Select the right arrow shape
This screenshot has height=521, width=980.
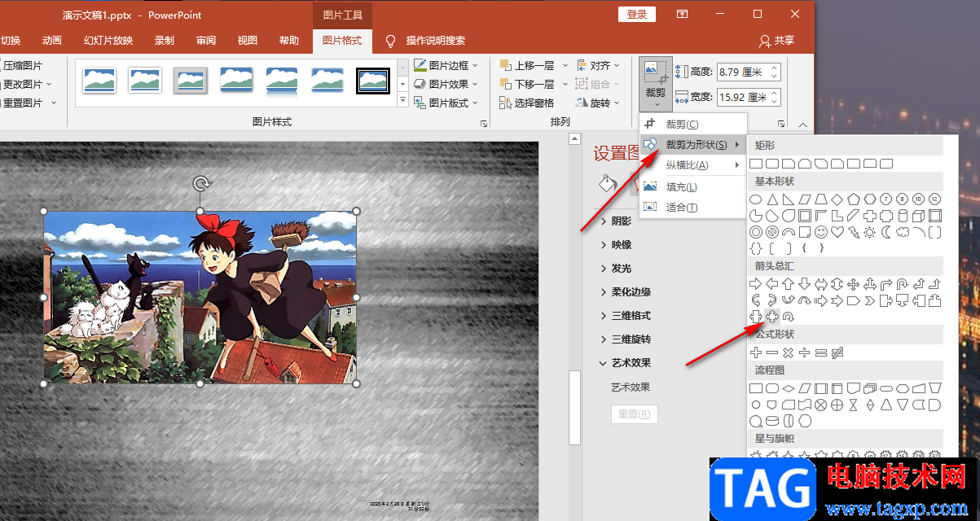tap(756, 285)
